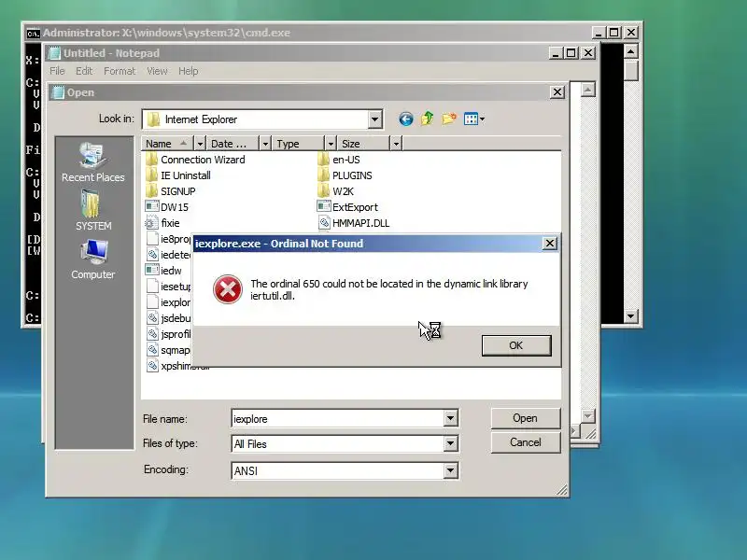Open the SYSTEM shortcut in the sidebar

[92, 211]
